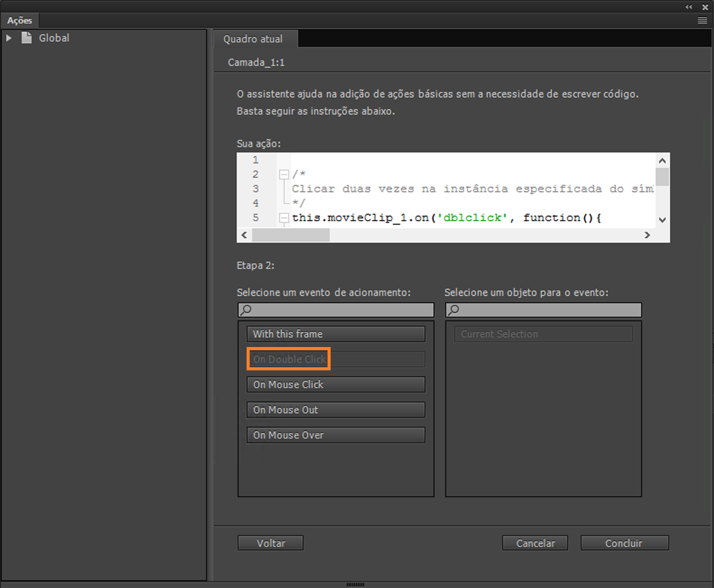Collapse the function code fold on line 5
Screen dimensions: 714x588
284,218
